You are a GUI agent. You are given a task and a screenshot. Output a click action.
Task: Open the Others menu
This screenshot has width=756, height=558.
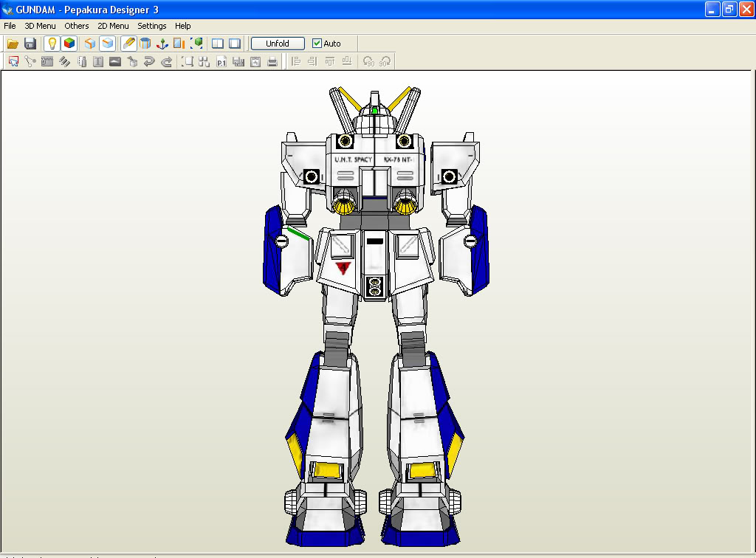[x=77, y=26]
